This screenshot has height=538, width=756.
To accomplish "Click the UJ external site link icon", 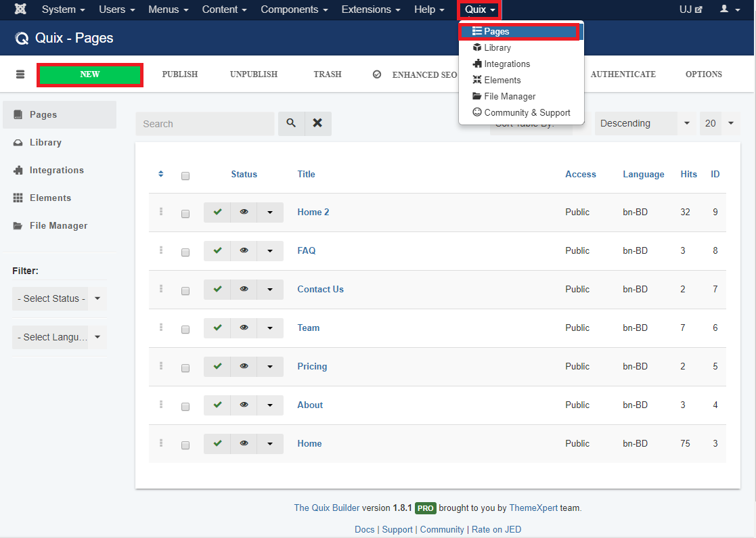I will [691, 9].
